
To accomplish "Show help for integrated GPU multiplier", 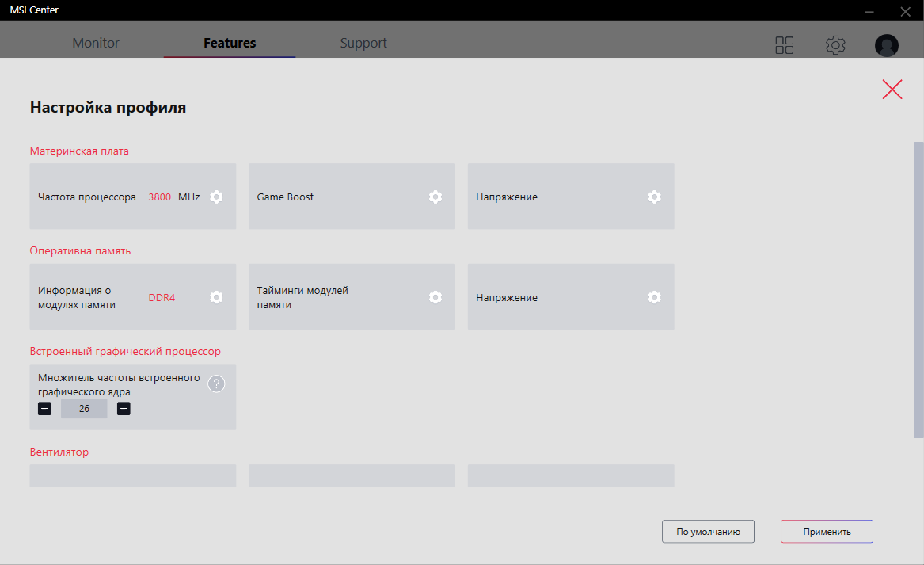I will point(216,384).
